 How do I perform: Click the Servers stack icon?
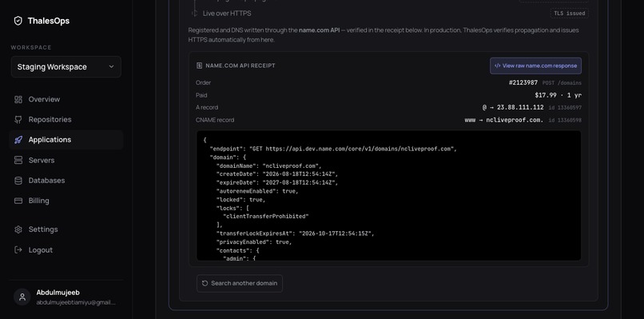tap(18, 161)
